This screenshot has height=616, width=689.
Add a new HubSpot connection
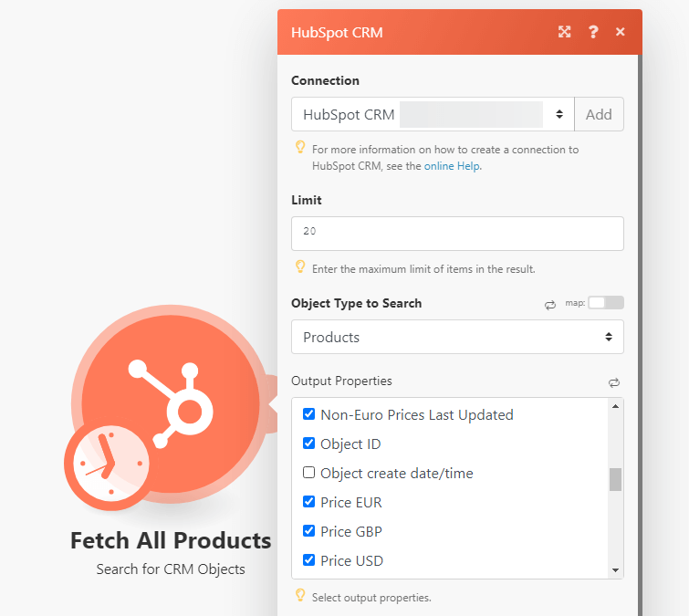tap(599, 114)
